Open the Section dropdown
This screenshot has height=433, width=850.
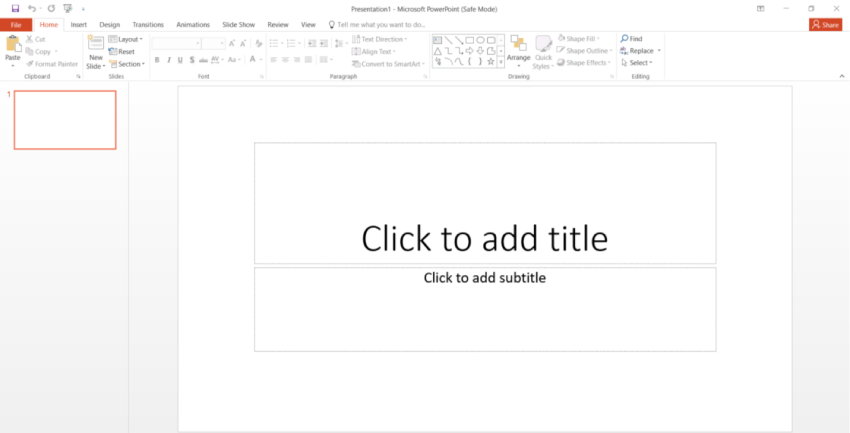(x=127, y=64)
